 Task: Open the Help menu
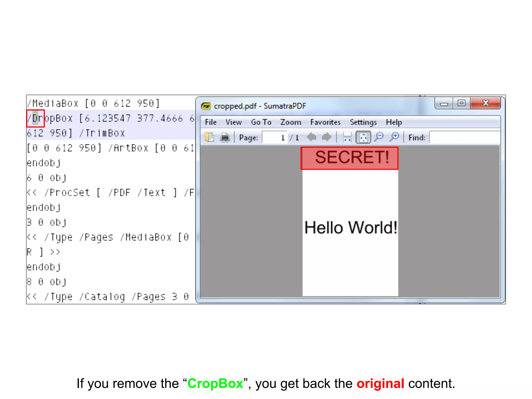pyautogui.click(x=394, y=122)
